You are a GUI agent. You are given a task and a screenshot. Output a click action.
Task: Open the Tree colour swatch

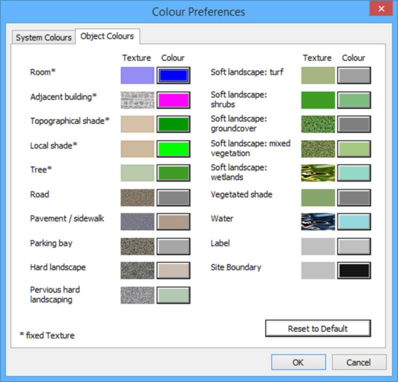173,173
